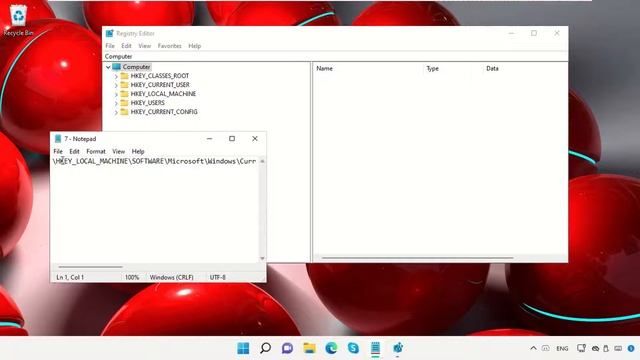Viewport: 640px width, 360px height.
Task: Switch to Registry Editor taskbar icon
Action: click(398, 348)
